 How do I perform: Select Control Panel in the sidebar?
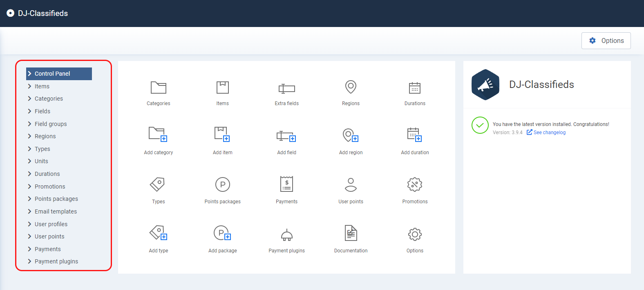pos(59,74)
